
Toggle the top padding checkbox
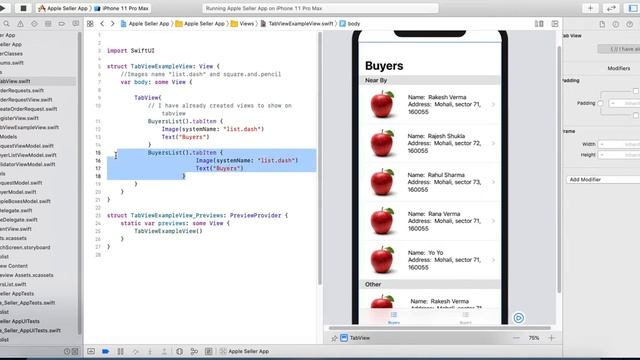[x=636, y=91]
